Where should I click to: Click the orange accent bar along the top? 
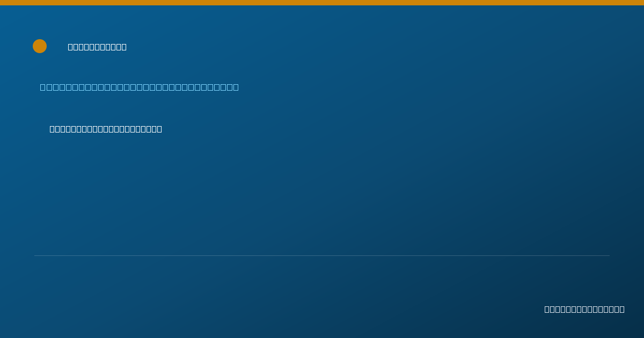322,3
